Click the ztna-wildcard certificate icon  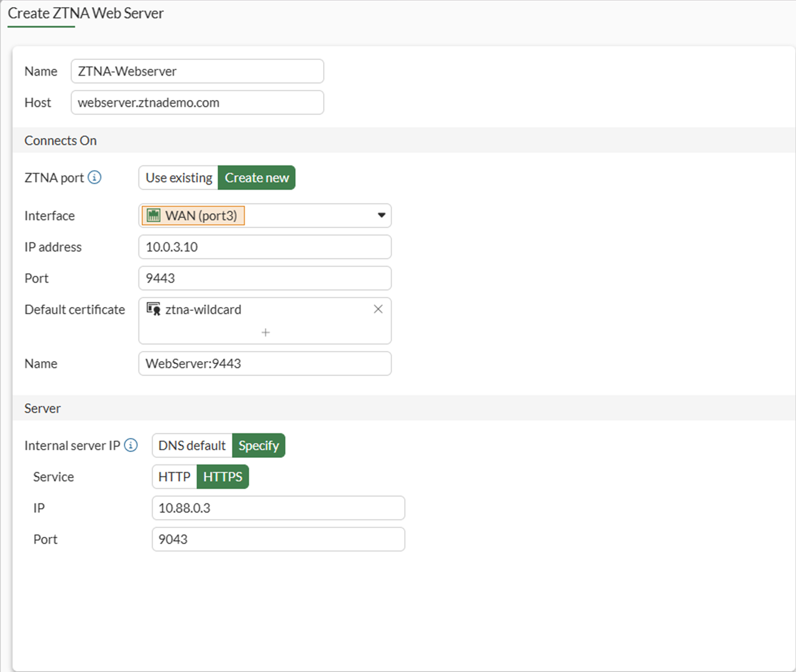tap(153, 309)
